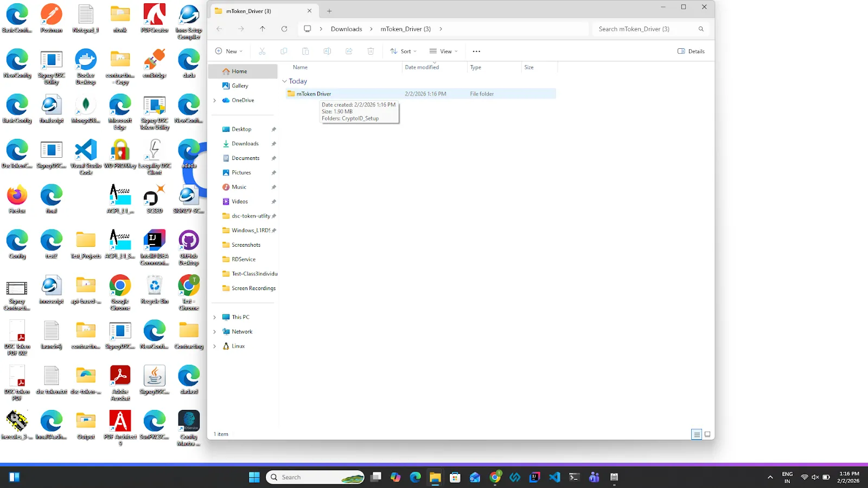Navigate back with the Back arrow
This screenshot has width=868, height=488.
tap(219, 29)
